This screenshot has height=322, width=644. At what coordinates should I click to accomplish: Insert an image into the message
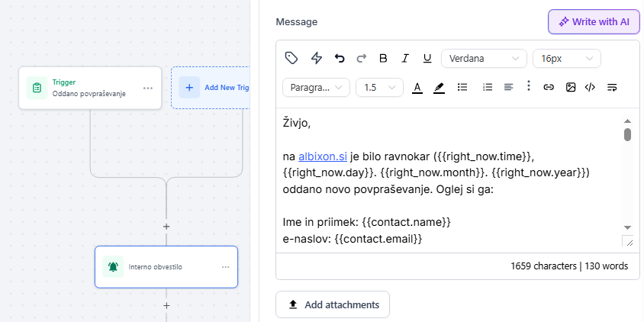(570, 87)
